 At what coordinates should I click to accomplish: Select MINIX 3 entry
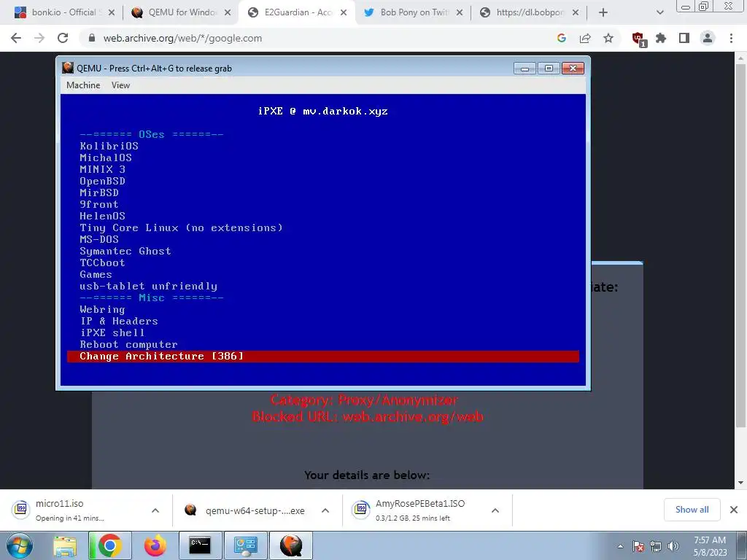point(102,169)
